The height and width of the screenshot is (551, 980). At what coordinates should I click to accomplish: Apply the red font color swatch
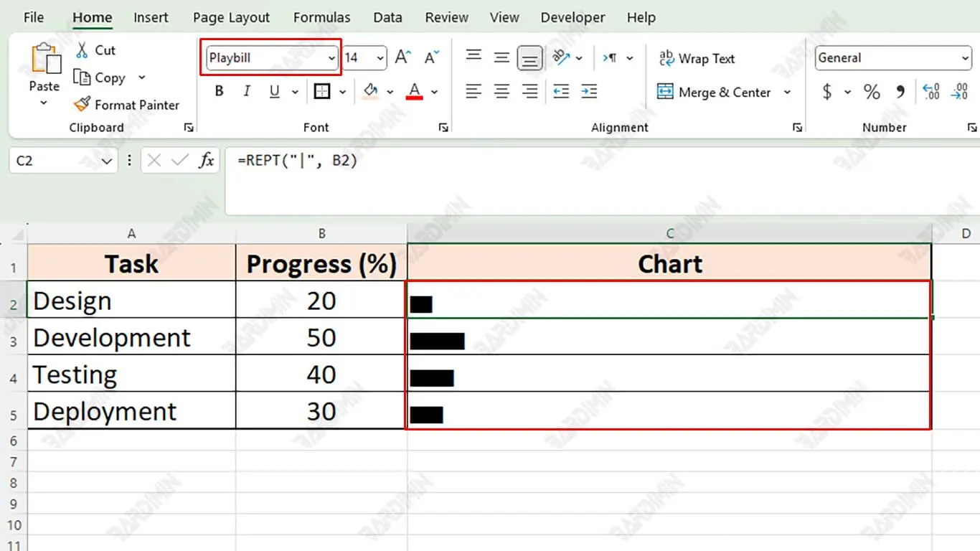[414, 92]
